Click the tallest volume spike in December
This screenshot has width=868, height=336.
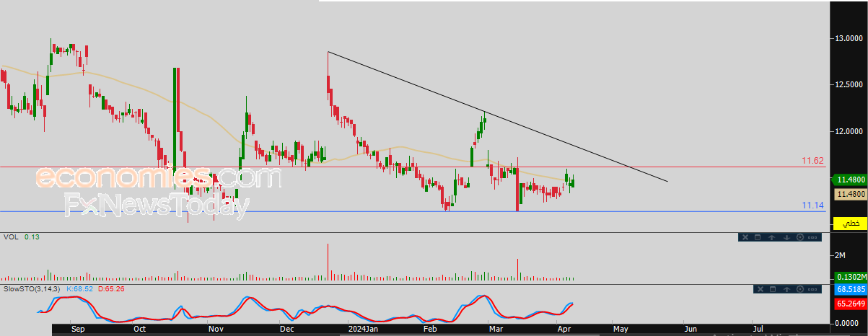tap(328, 262)
